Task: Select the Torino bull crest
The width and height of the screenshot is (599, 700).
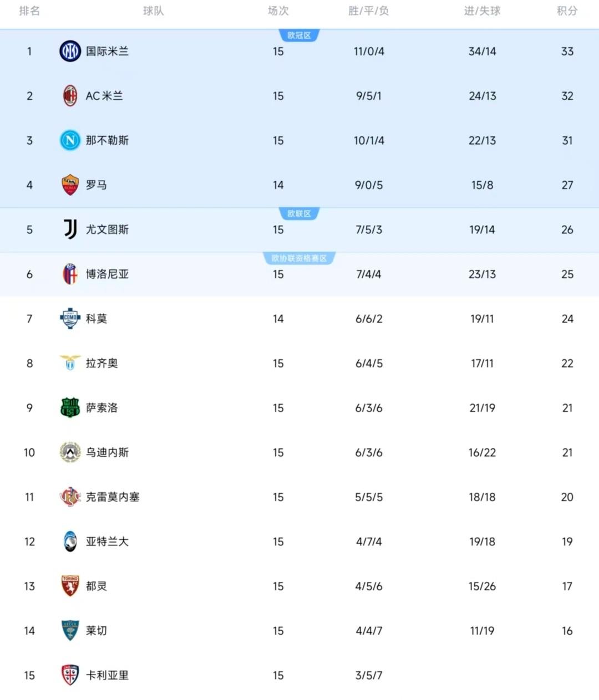Action: tap(70, 586)
